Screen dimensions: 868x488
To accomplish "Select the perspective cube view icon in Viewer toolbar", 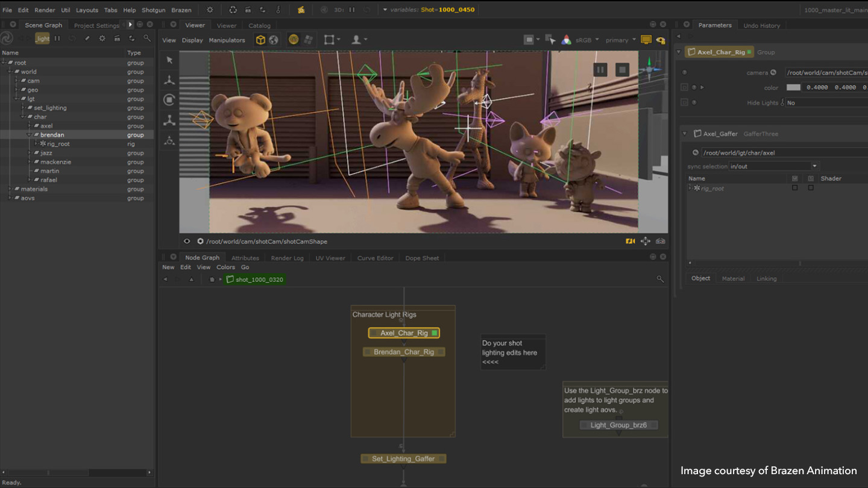I will (x=260, y=40).
